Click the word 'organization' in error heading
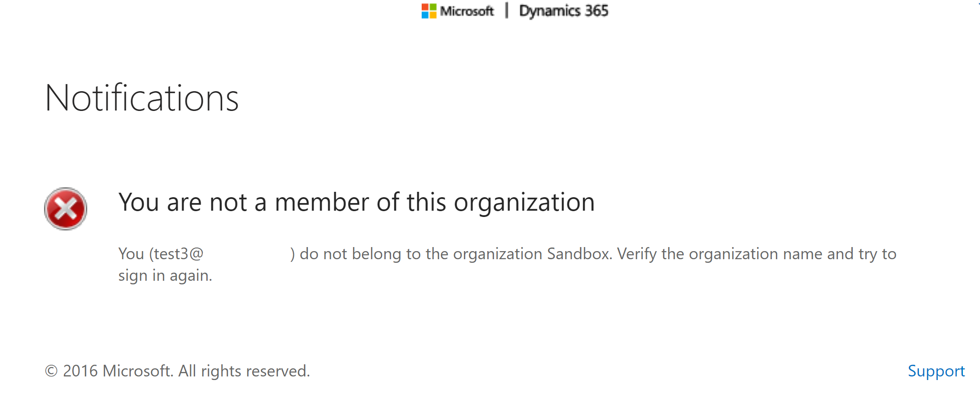Viewport: 980px width, 398px height. [524, 202]
